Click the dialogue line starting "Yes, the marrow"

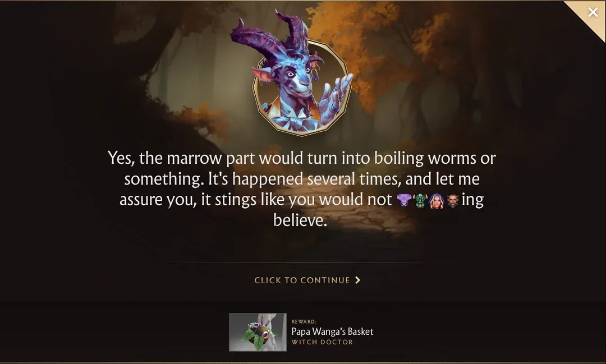(301, 158)
